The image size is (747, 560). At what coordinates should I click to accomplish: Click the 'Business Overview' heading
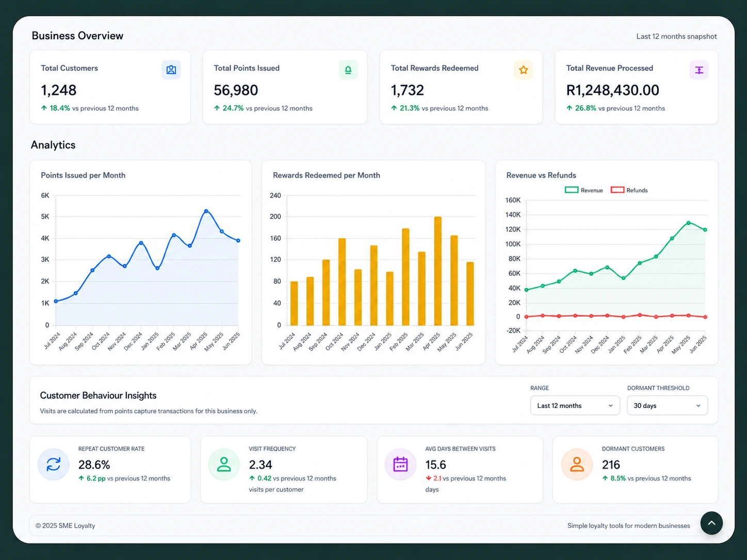point(77,36)
